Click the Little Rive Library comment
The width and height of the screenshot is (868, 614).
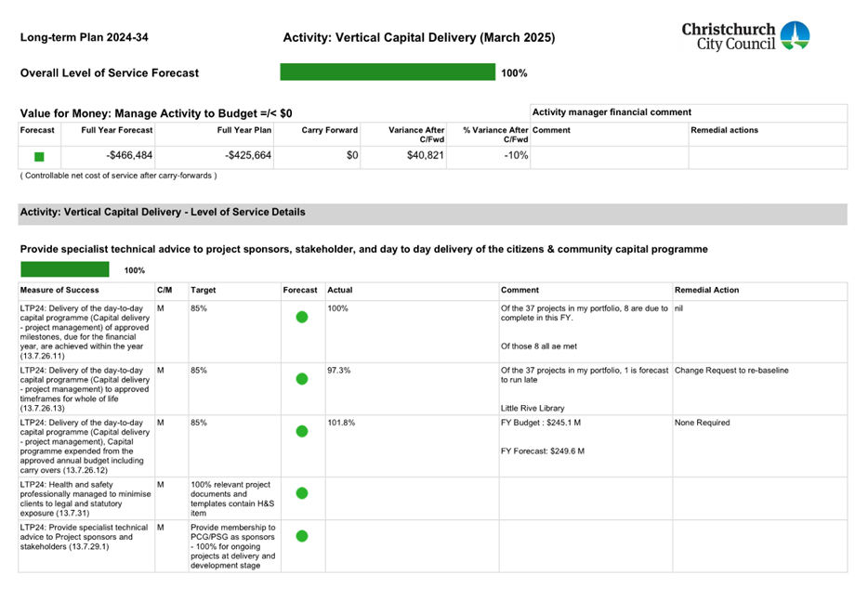click(x=533, y=408)
